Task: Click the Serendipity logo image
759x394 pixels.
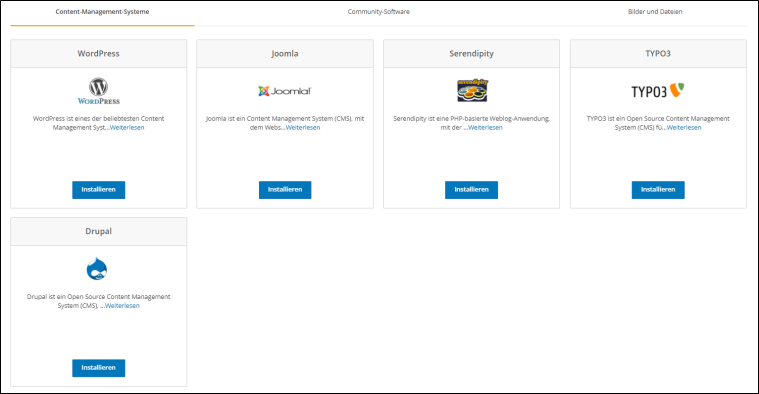Action: pyautogui.click(x=472, y=91)
